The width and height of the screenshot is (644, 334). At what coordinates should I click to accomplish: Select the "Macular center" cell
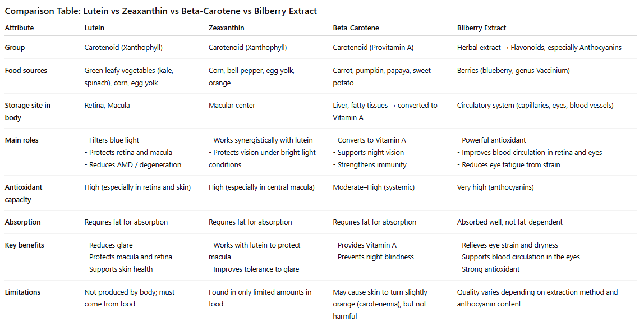pos(232,106)
